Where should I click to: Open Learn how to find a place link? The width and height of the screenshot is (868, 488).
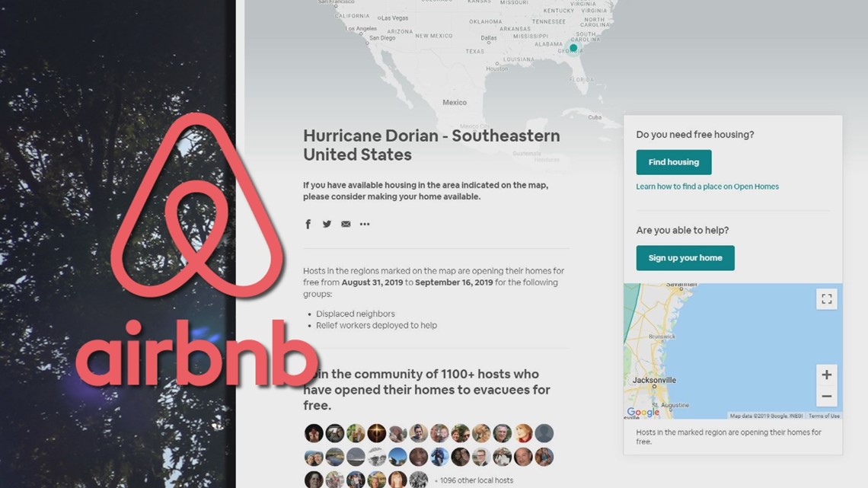[707, 187]
